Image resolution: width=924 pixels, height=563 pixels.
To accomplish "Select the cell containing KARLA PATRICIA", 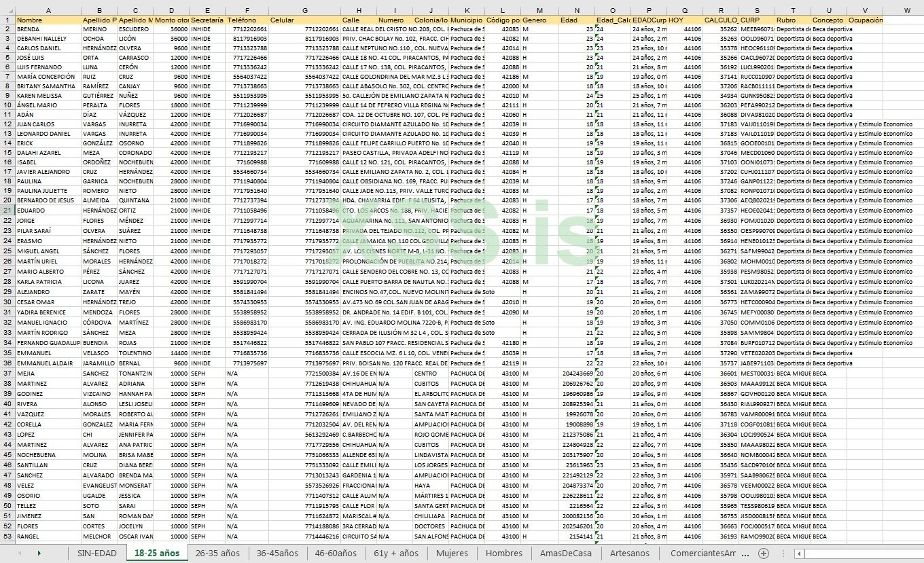I will pos(48,281).
